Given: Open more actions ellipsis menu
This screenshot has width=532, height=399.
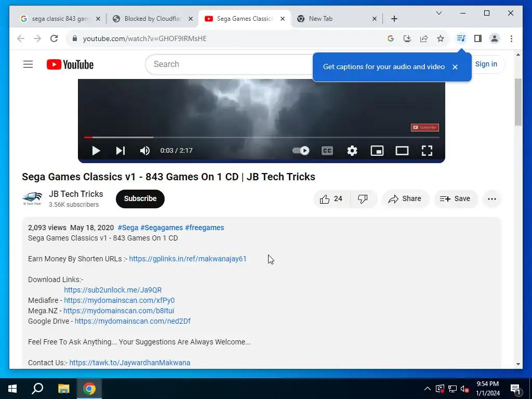Looking at the screenshot, I should (x=492, y=199).
